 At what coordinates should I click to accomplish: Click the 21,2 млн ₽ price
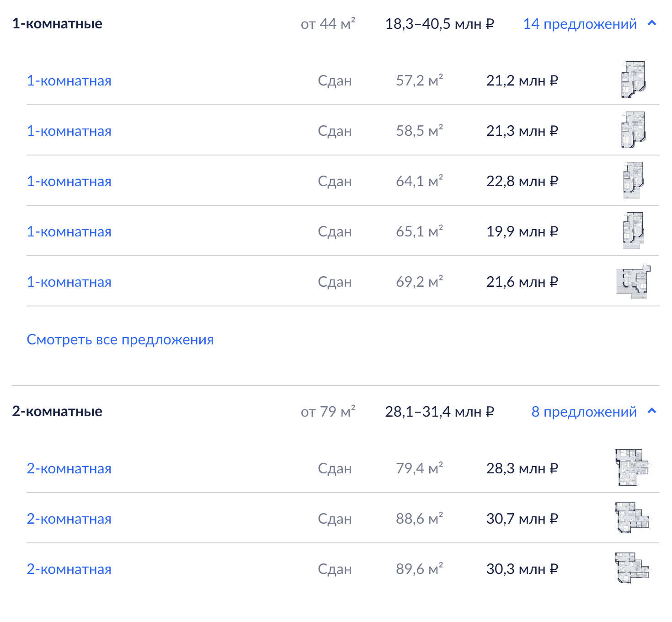522,80
